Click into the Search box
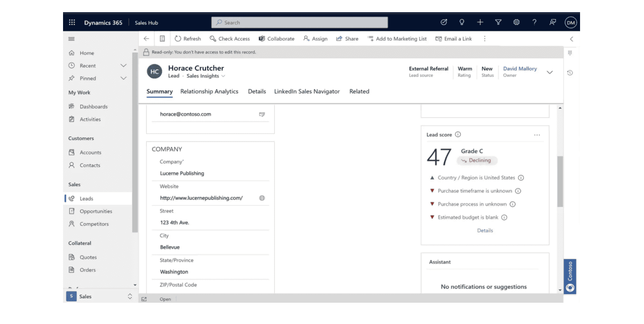644x324 pixels. pos(299,23)
